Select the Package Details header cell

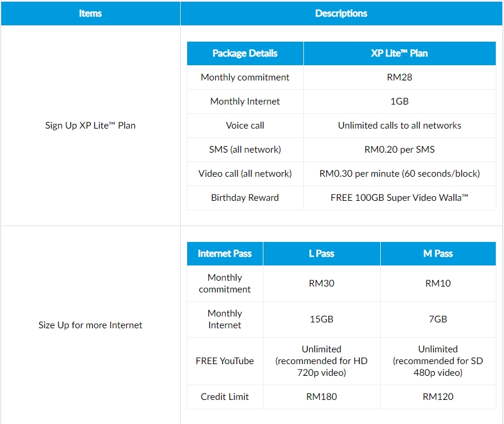[245, 53]
